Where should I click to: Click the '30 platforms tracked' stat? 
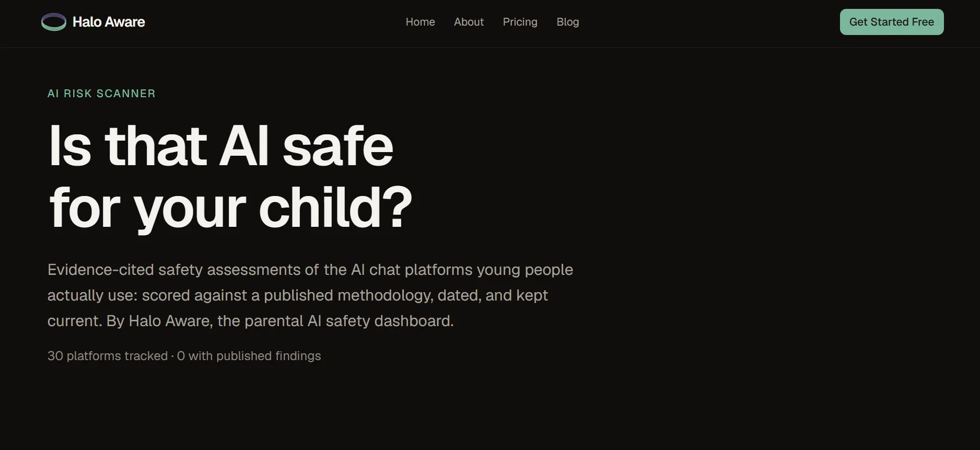click(108, 356)
